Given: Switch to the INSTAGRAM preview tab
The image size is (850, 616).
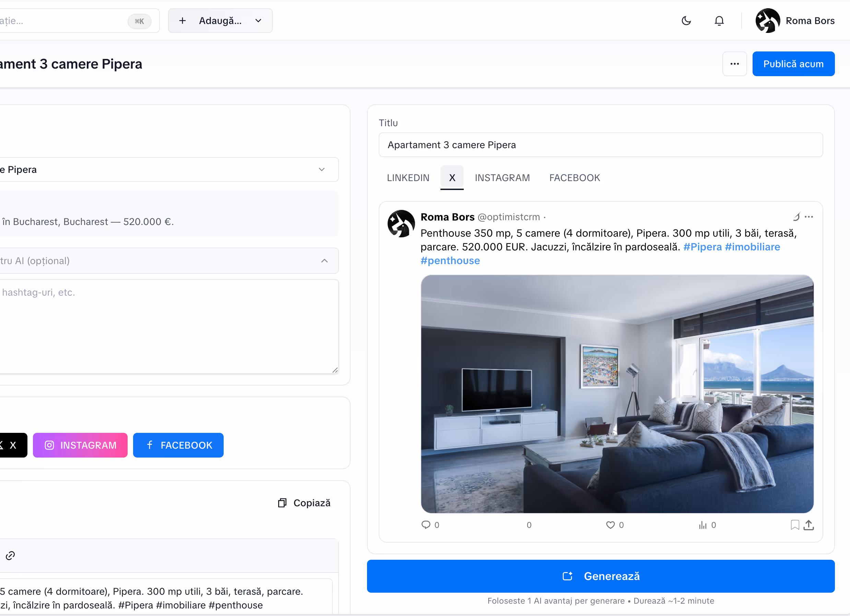Looking at the screenshot, I should [502, 178].
